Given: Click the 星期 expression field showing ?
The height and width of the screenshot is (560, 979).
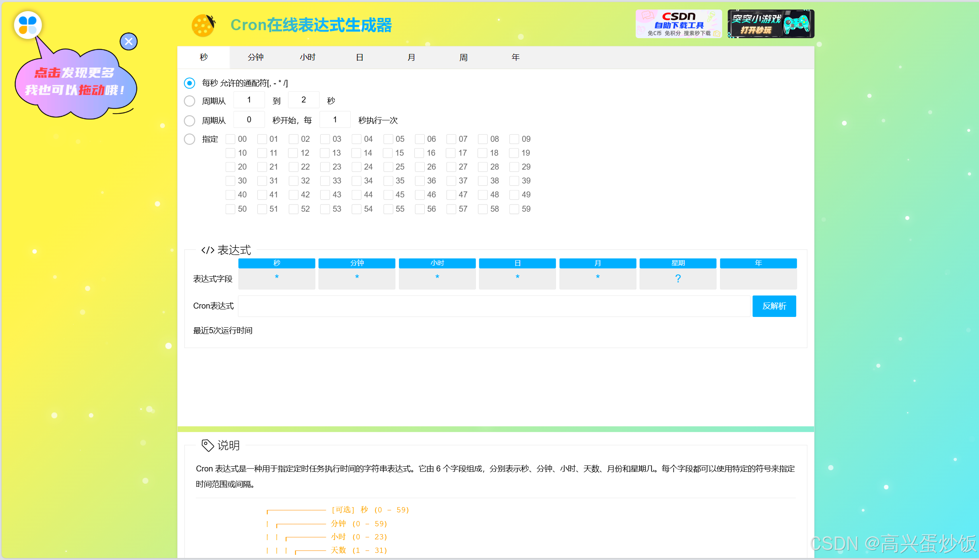Looking at the screenshot, I should (677, 279).
